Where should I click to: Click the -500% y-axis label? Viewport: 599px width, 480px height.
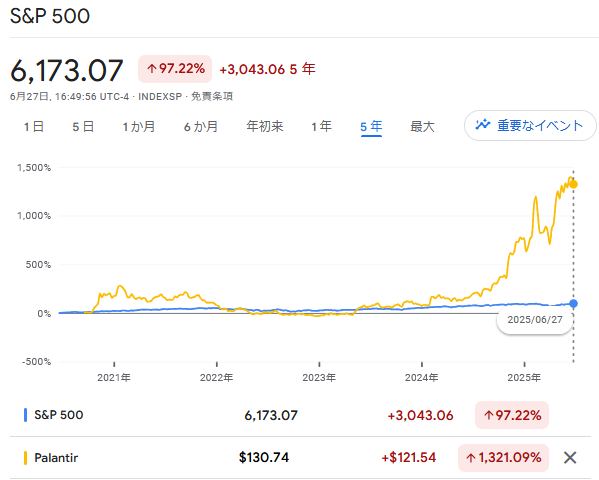[x=36, y=362]
